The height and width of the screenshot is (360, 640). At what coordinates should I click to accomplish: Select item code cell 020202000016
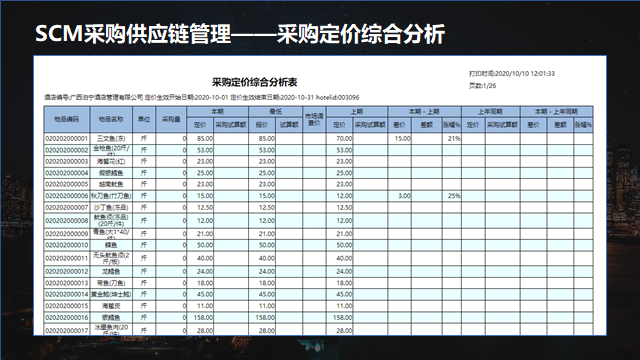click(x=67, y=318)
